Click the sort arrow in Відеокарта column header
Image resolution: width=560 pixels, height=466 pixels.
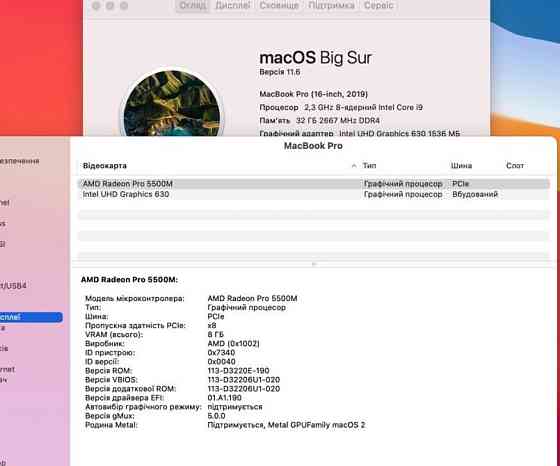pyautogui.click(x=354, y=165)
